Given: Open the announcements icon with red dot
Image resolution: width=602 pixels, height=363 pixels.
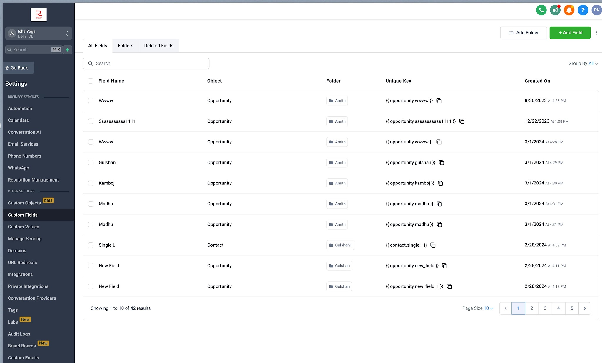Looking at the screenshot, I should tap(555, 10).
